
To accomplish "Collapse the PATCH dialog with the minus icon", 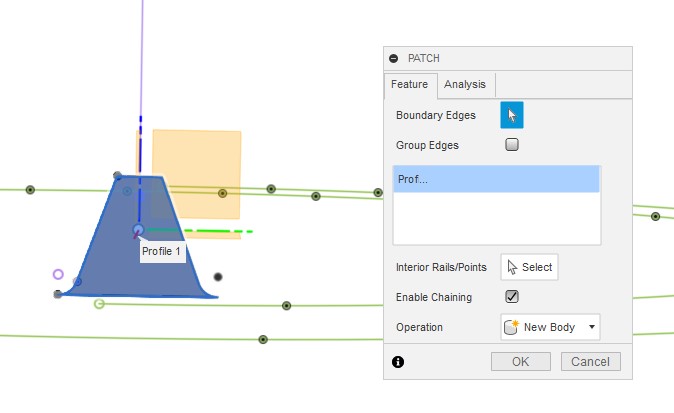I will [394, 59].
